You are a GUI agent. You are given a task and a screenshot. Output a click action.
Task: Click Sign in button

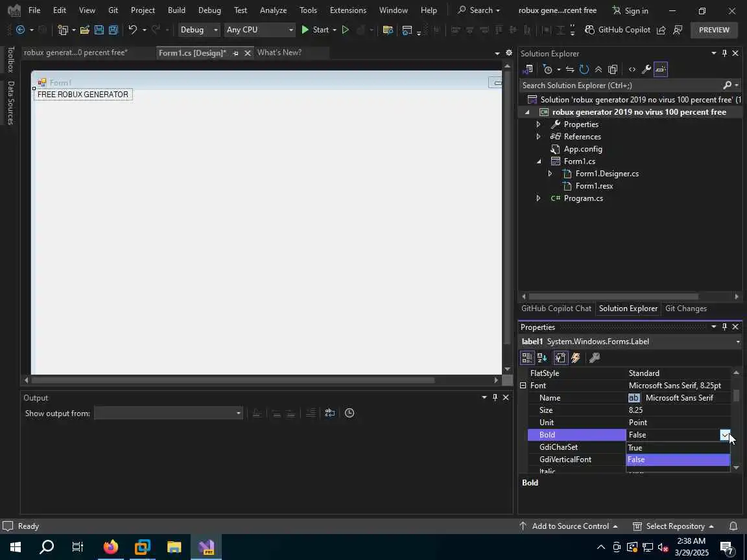click(630, 10)
